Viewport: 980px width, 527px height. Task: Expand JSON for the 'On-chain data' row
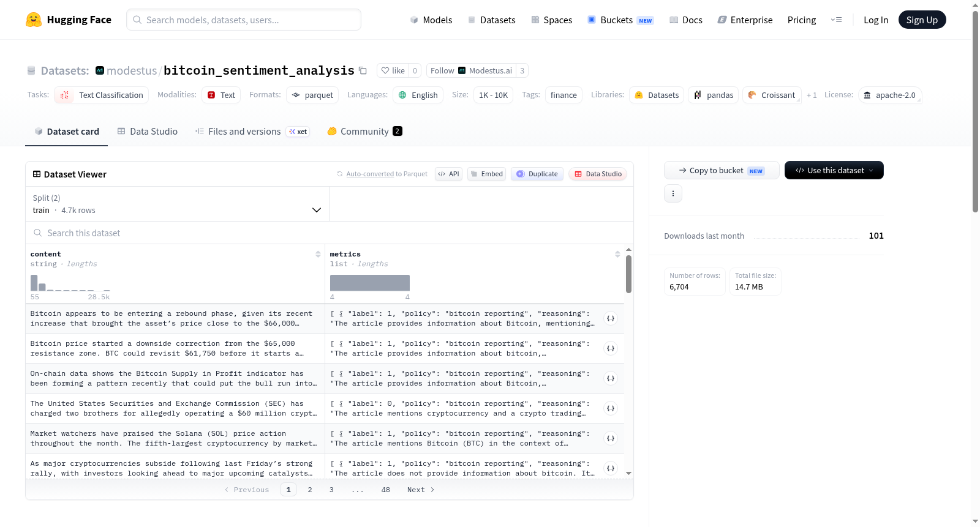pyautogui.click(x=611, y=378)
